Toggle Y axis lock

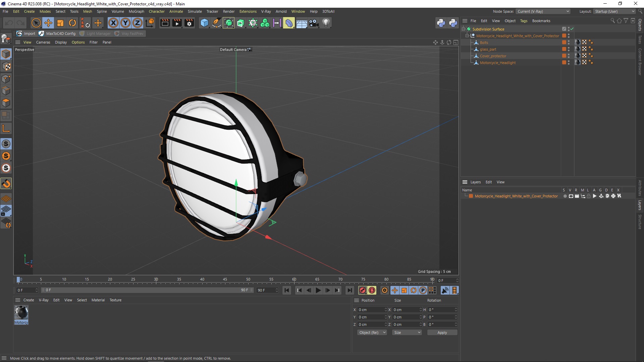tap(125, 23)
